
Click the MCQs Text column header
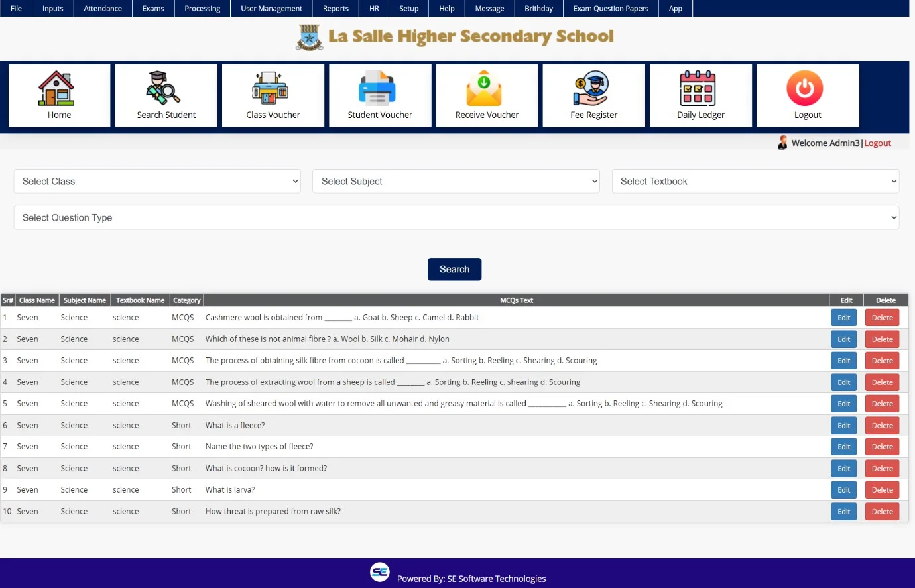point(516,300)
